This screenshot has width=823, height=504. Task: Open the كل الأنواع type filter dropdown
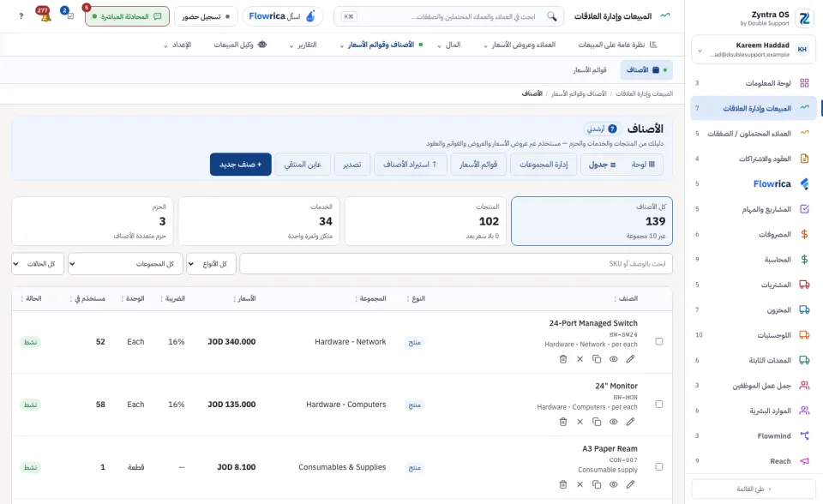click(212, 263)
